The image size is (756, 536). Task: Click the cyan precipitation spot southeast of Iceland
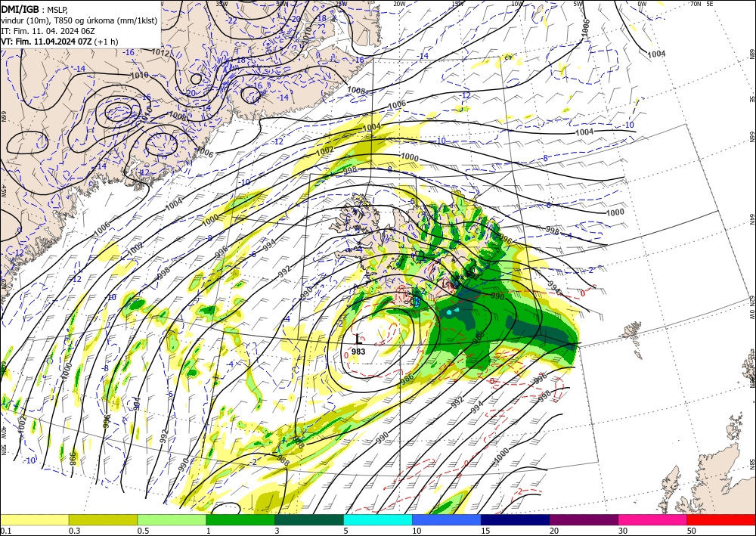(x=449, y=312)
